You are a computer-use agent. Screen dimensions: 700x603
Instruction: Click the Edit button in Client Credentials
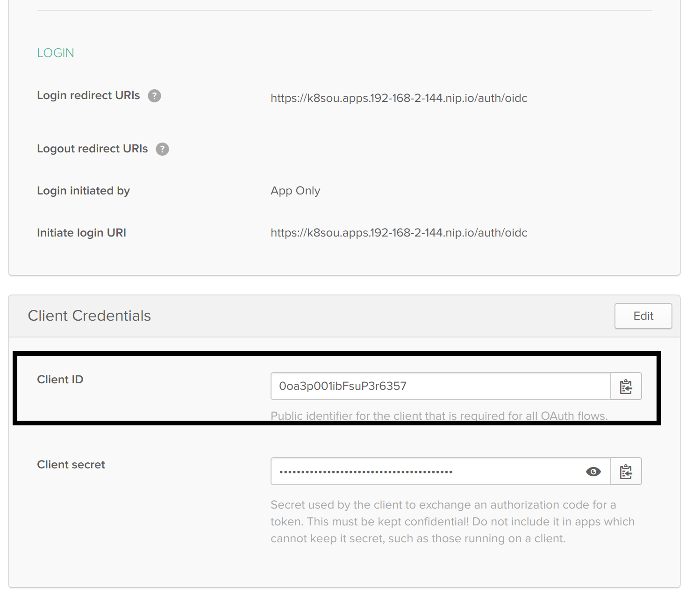pyautogui.click(x=643, y=316)
